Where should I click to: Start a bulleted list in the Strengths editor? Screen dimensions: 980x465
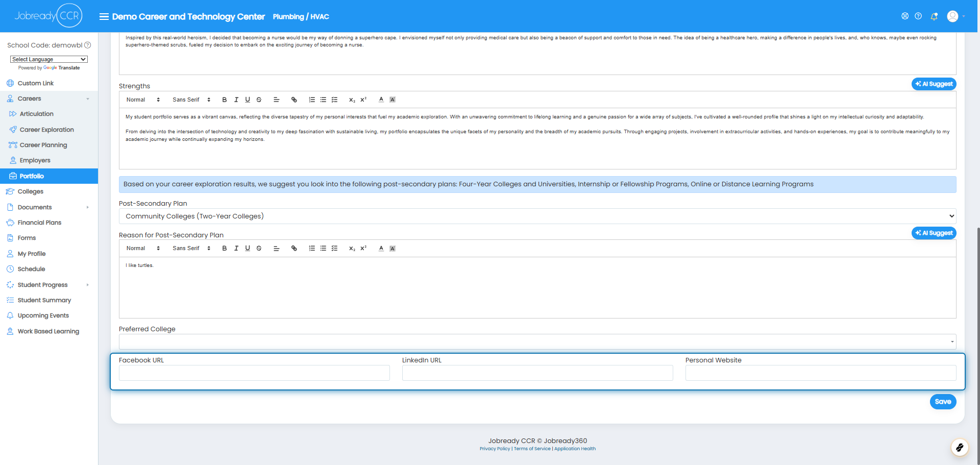tap(323, 100)
